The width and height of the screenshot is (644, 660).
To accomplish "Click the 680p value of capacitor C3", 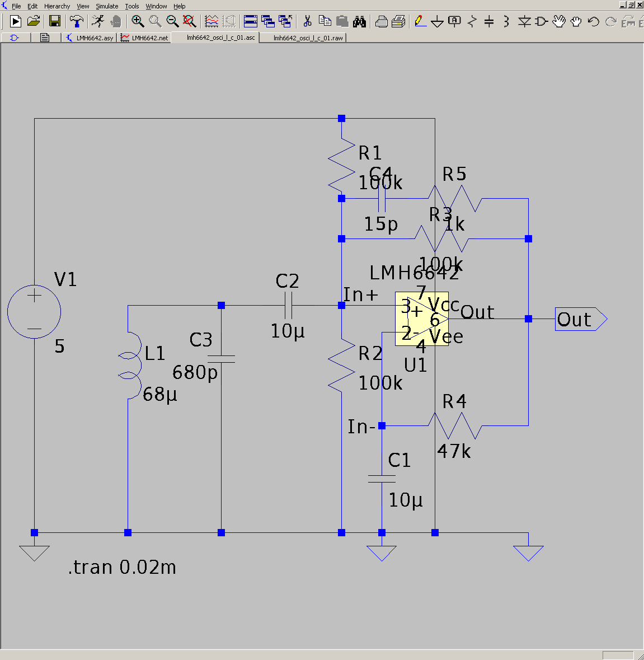I will tap(195, 372).
